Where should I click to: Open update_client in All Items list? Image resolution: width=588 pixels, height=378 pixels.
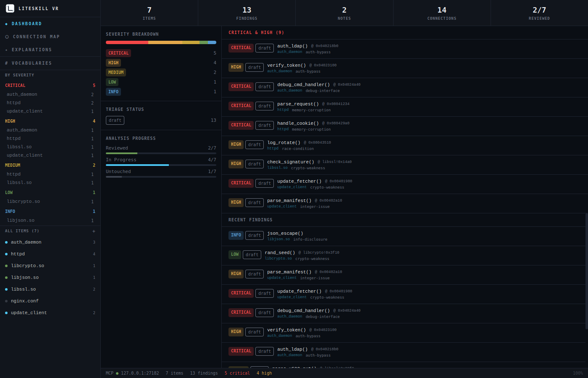(x=50, y=313)
